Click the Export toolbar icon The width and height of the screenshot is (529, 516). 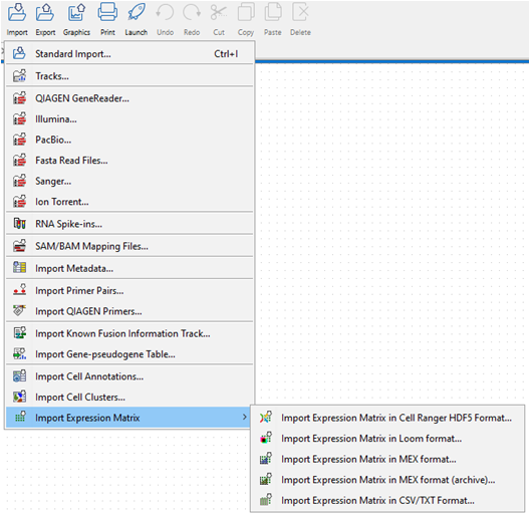pyautogui.click(x=45, y=12)
